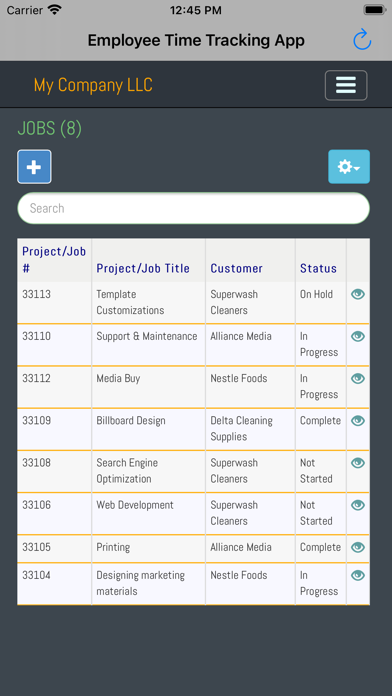Add a new job with plus button

34,166
